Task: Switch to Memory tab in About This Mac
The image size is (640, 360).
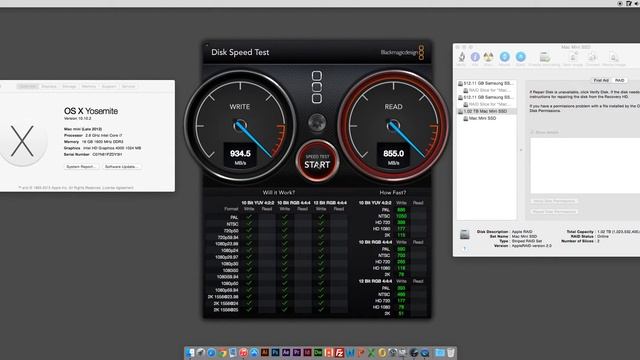Action: click(x=89, y=87)
